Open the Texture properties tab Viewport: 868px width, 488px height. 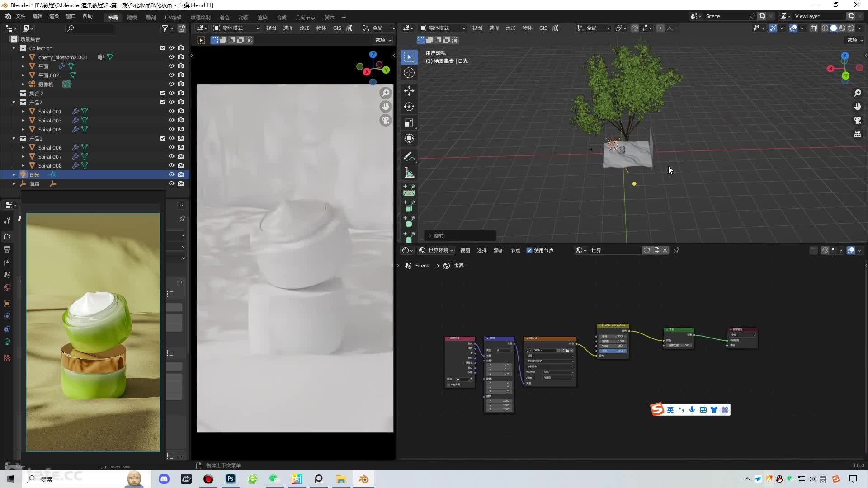(x=7, y=358)
